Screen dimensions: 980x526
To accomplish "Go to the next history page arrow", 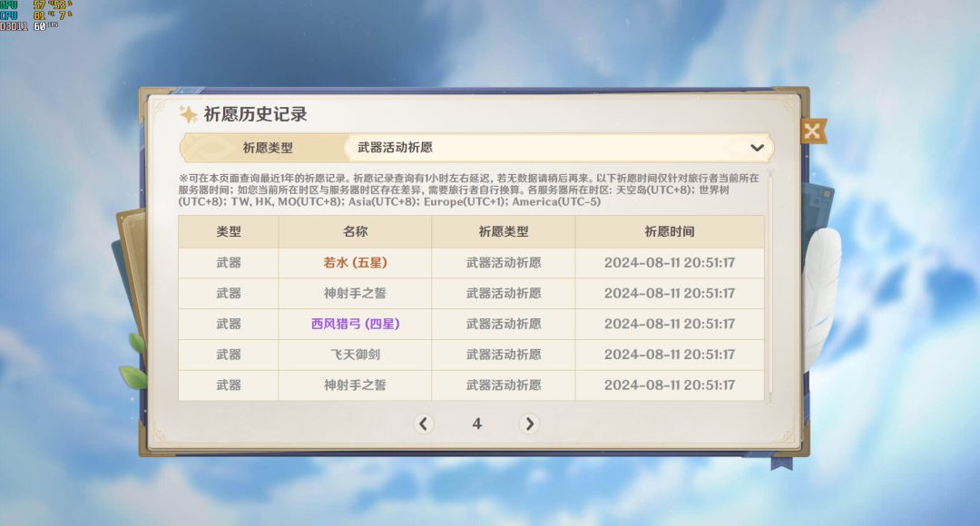I will (529, 424).
